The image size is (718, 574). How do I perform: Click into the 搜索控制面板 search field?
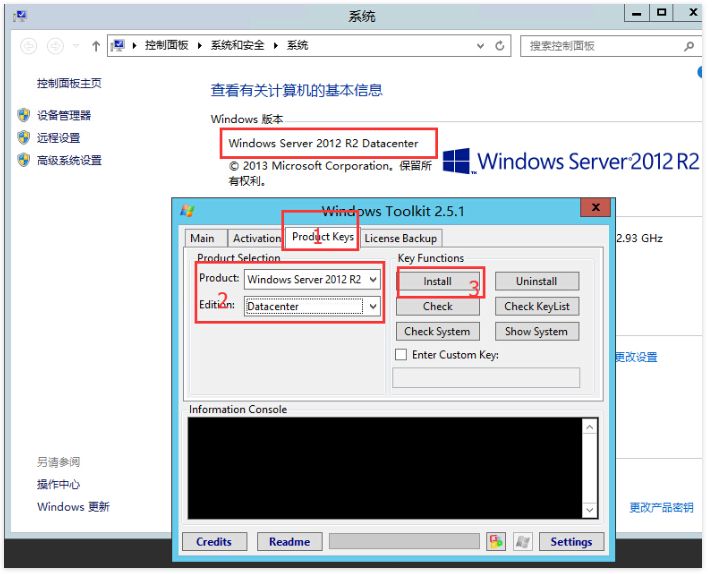[x=600, y=46]
